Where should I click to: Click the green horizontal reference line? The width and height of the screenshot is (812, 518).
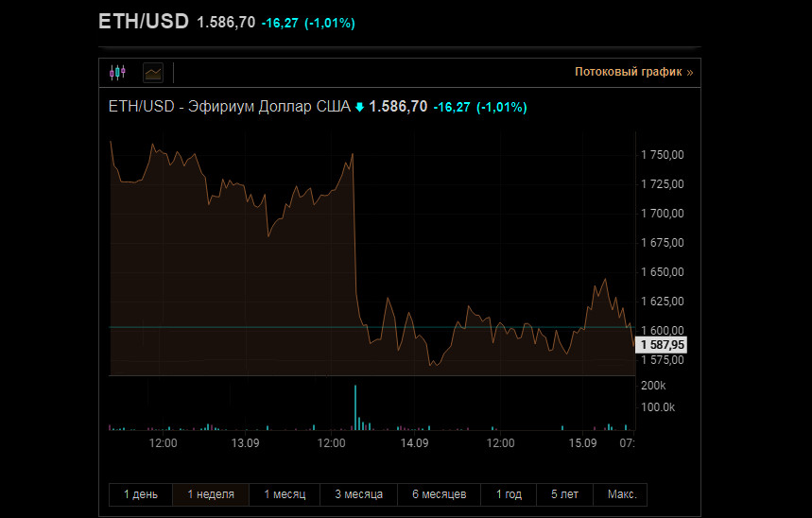(284, 327)
